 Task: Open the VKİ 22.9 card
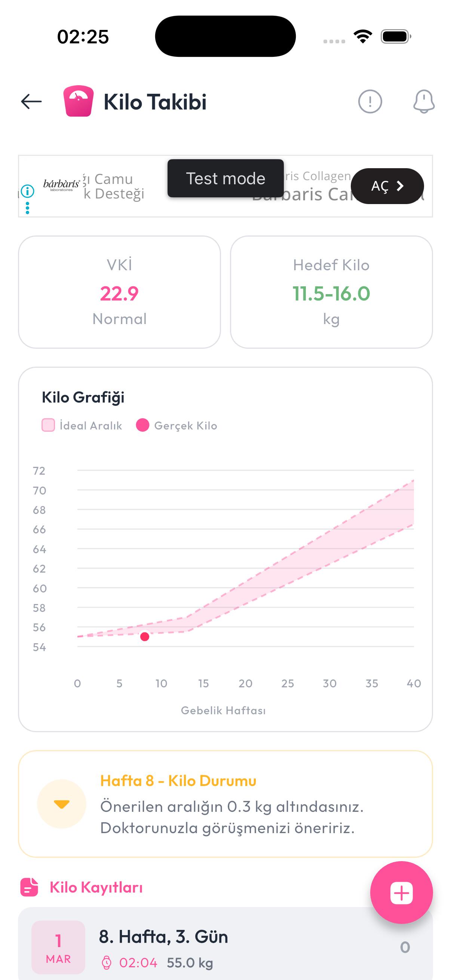(120, 292)
